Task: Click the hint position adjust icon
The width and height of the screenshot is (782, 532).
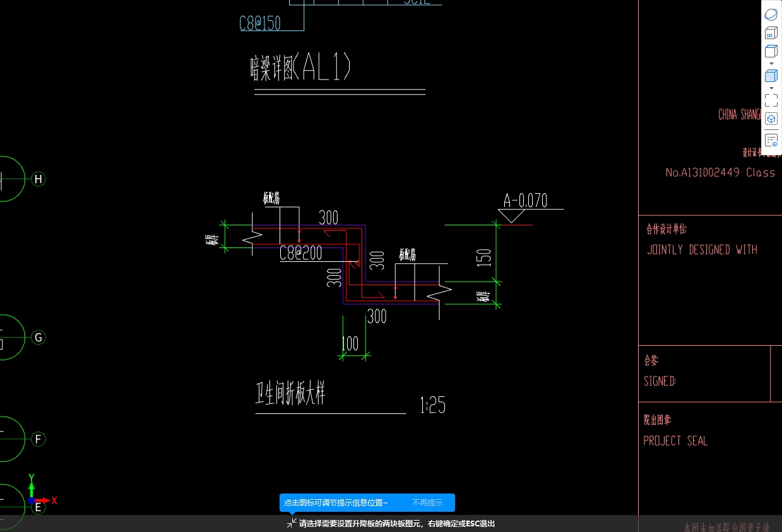Action: click(x=292, y=523)
